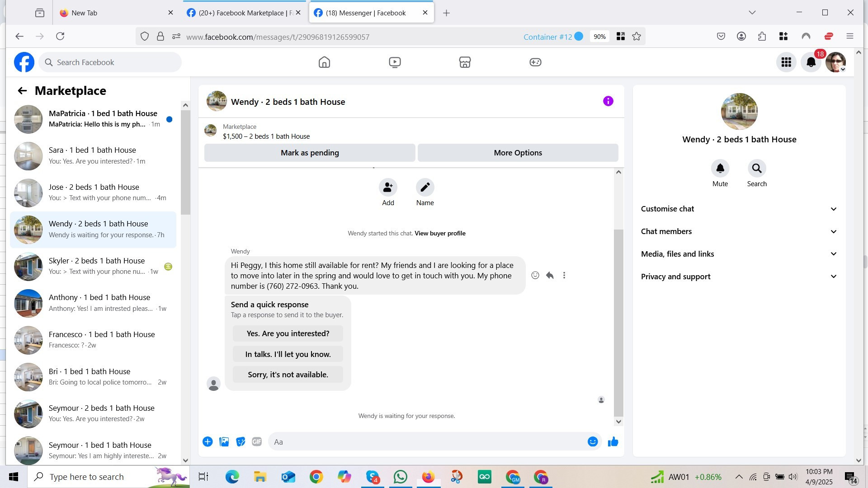Click the 90% zoom level indicator
The height and width of the screenshot is (488, 868).
599,37
